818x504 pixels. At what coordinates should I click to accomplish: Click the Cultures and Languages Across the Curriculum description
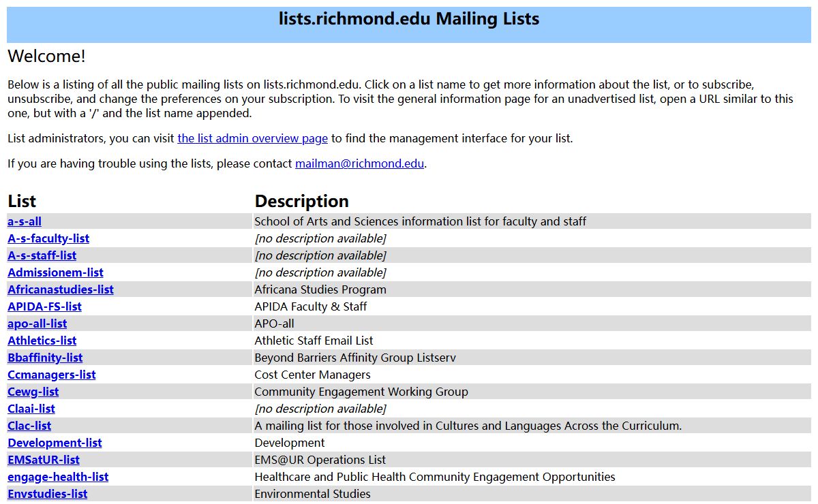pos(468,426)
